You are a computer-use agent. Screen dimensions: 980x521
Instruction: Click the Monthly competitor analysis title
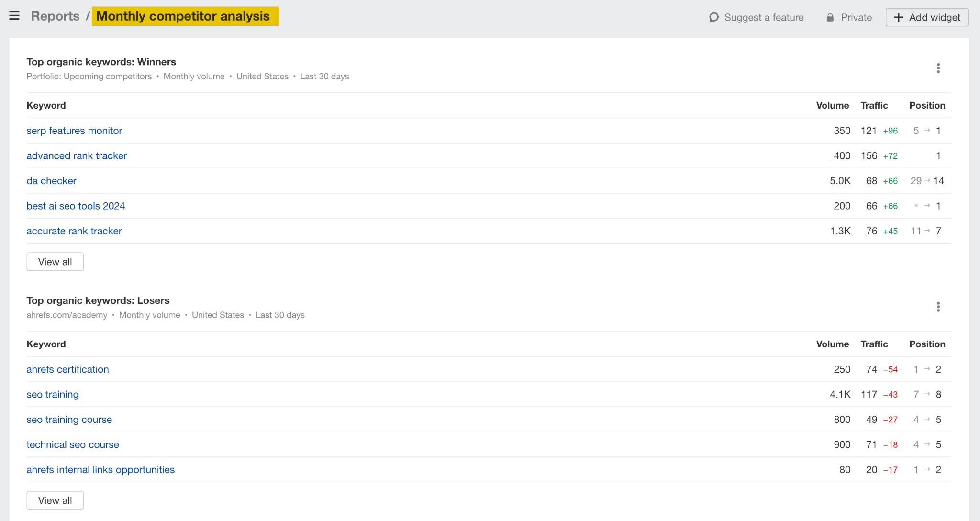click(183, 16)
